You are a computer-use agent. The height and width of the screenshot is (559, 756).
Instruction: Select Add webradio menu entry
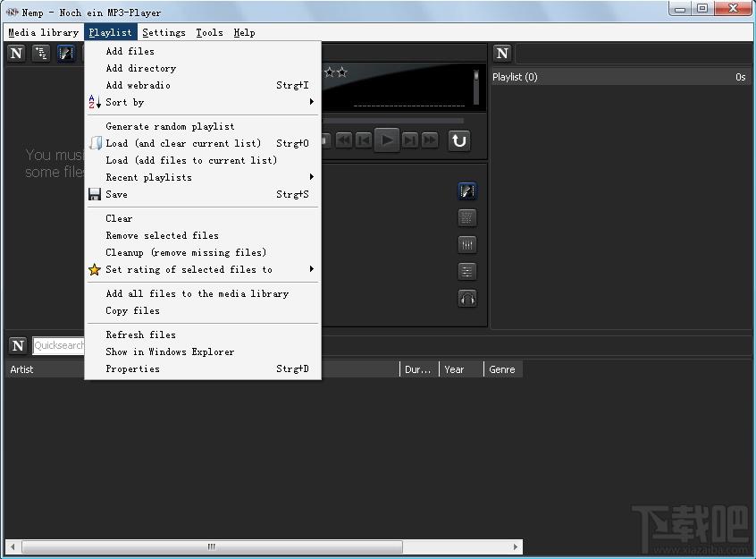[x=203, y=85]
